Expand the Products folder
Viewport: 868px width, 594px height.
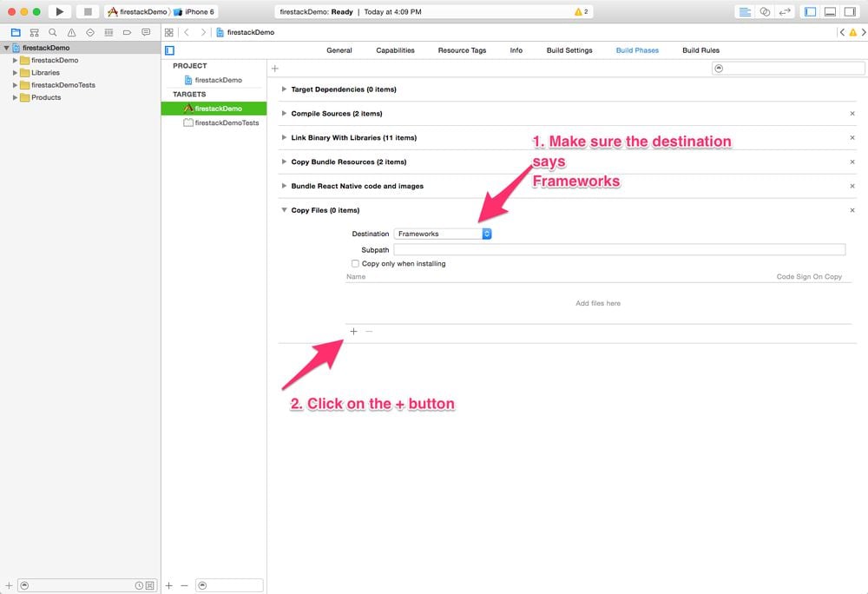(15, 97)
